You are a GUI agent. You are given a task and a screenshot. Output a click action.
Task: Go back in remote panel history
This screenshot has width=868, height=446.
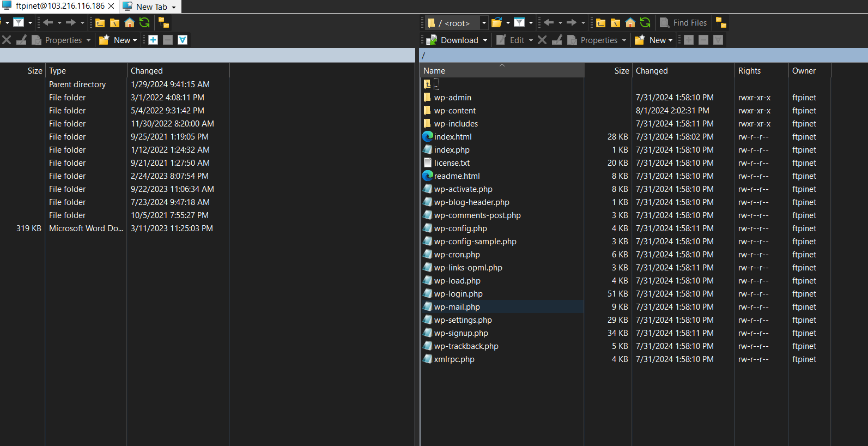[x=549, y=23]
